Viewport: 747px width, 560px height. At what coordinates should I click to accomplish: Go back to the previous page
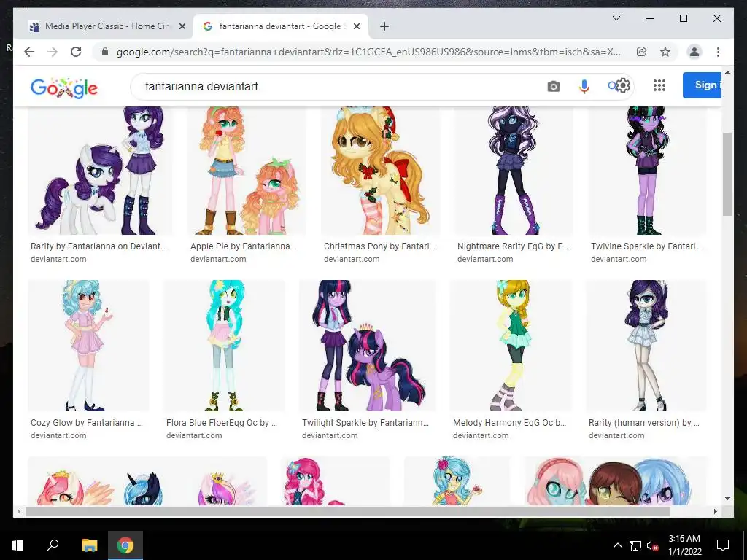29,52
